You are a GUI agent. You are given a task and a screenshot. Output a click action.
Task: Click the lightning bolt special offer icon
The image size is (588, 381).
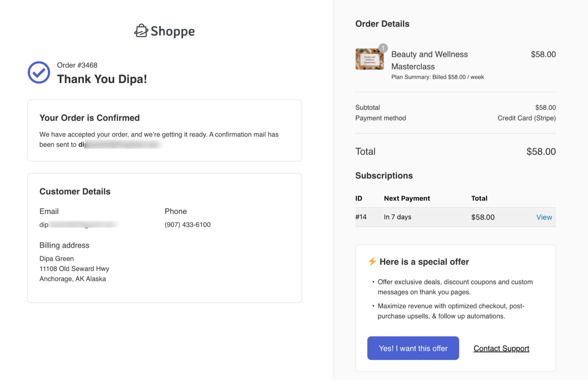[372, 261]
